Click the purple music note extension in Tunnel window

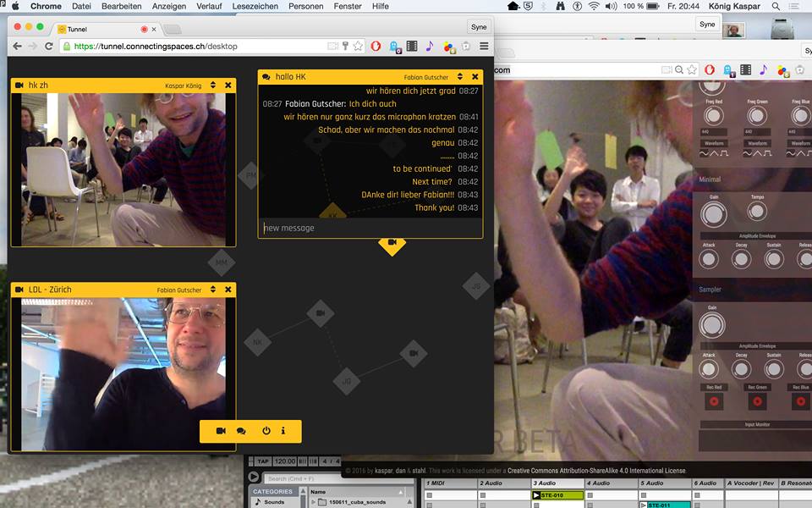tap(430, 46)
